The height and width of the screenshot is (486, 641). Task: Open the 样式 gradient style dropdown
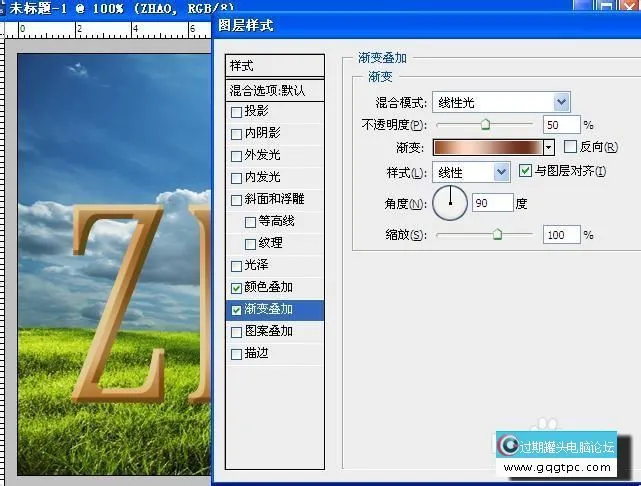tap(471, 172)
